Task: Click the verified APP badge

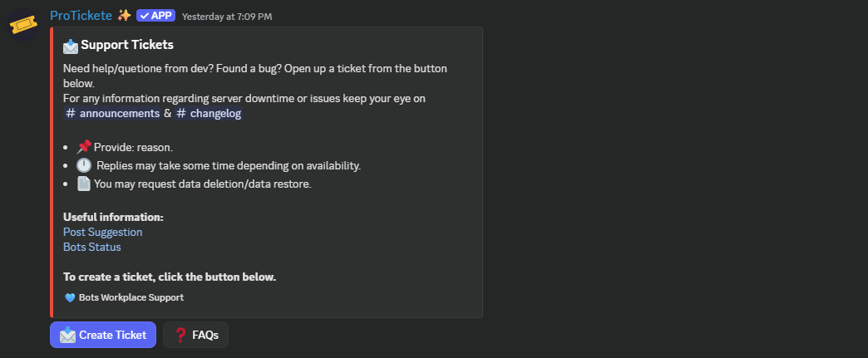Action: (x=155, y=15)
